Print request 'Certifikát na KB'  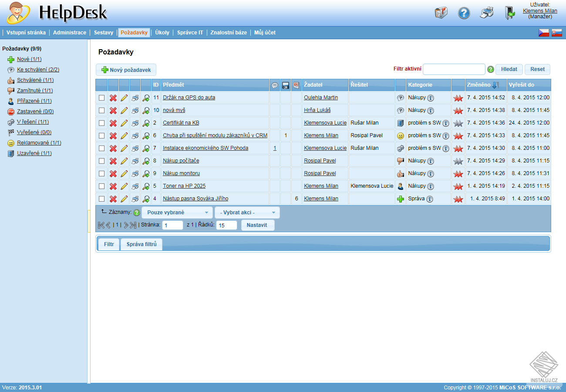[x=135, y=123]
